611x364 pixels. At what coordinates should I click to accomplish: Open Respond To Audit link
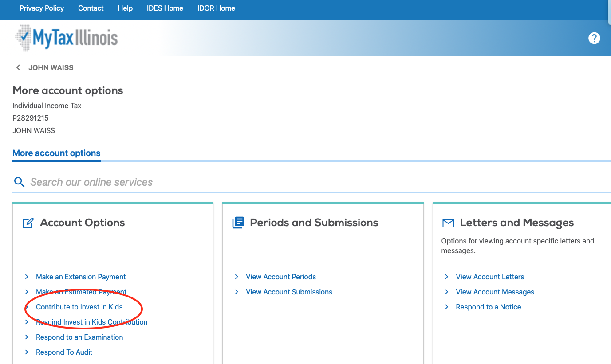pos(64,352)
